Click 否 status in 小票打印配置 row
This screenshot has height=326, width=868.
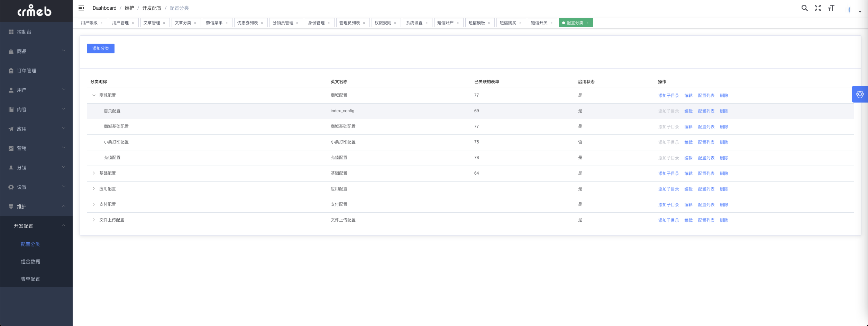580,142
